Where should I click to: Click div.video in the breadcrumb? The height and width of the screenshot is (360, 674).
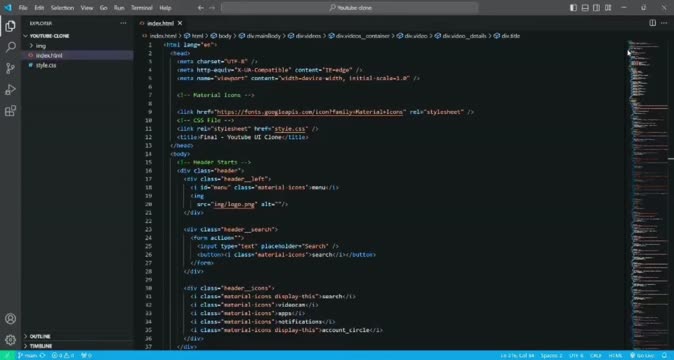(x=416, y=36)
